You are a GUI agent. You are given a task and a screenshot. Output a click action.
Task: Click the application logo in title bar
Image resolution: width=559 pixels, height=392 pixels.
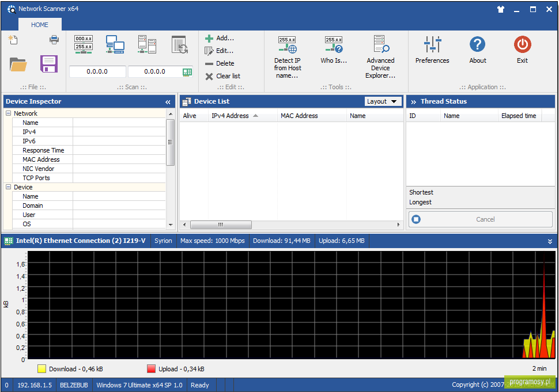pyautogui.click(x=12, y=9)
